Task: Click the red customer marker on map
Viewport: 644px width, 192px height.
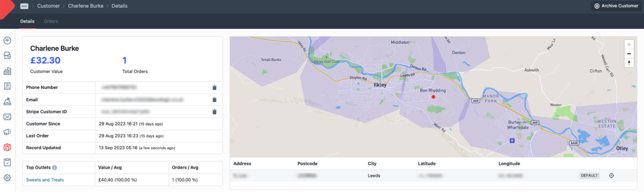Action: point(433,97)
